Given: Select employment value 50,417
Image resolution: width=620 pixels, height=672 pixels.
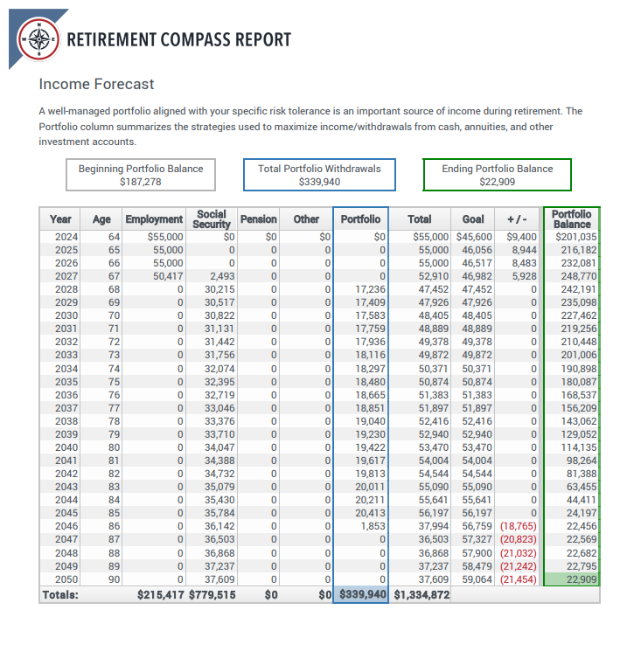Looking at the screenshot, I should [168, 276].
